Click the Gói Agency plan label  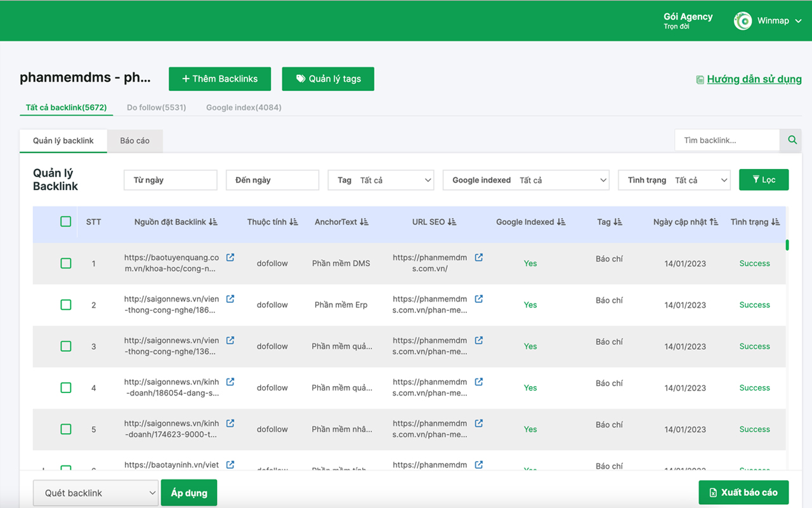pyautogui.click(x=688, y=17)
